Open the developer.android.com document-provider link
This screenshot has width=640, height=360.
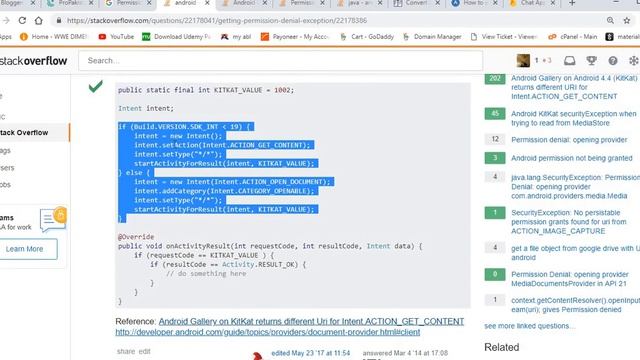(x=268, y=332)
